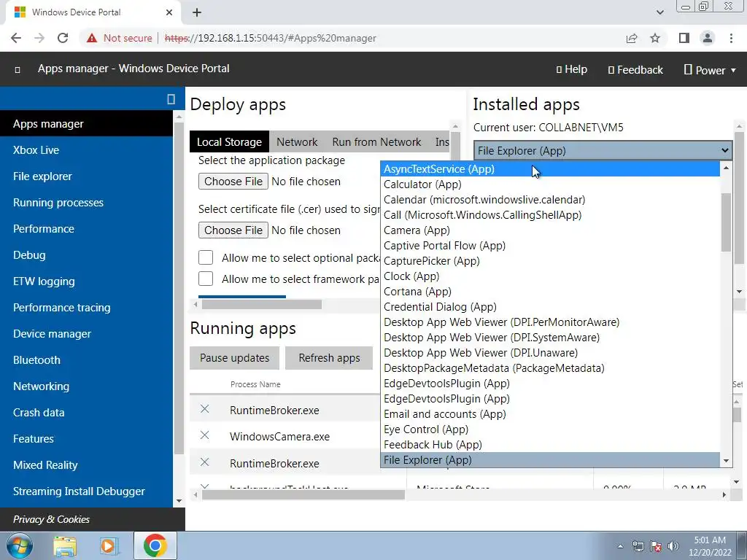Bookmark this page with the star icon
The height and width of the screenshot is (560, 747).
tap(655, 38)
